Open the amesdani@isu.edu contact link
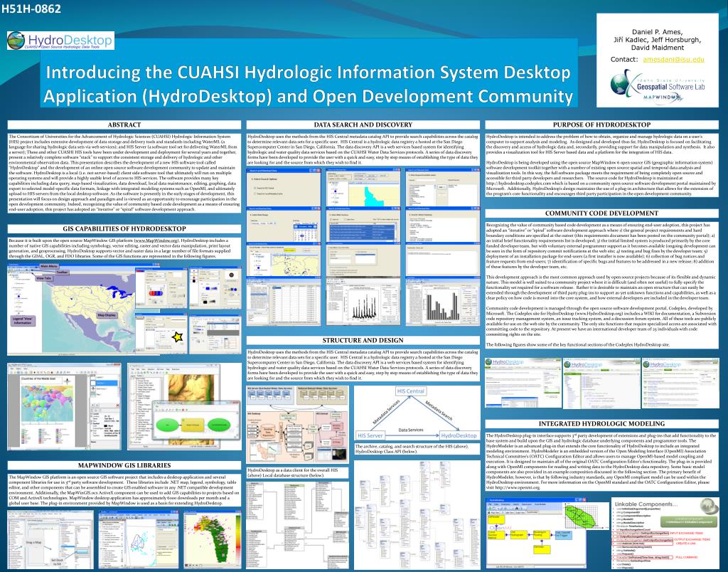Viewport: 728px width, 572px height. click(x=673, y=59)
